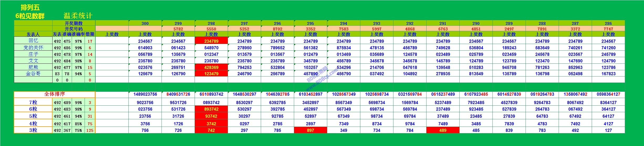Open the 金谷哥 author entry
The height and width of the screenshot is (146, 644).
pos(33,74)
